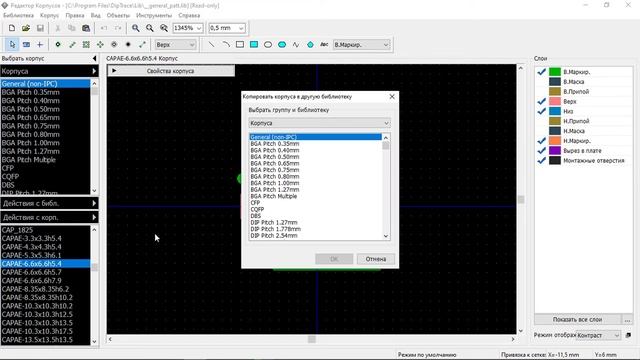Click the Open library folder icon
The image size is (640, 360).
(x=26, y=28)
